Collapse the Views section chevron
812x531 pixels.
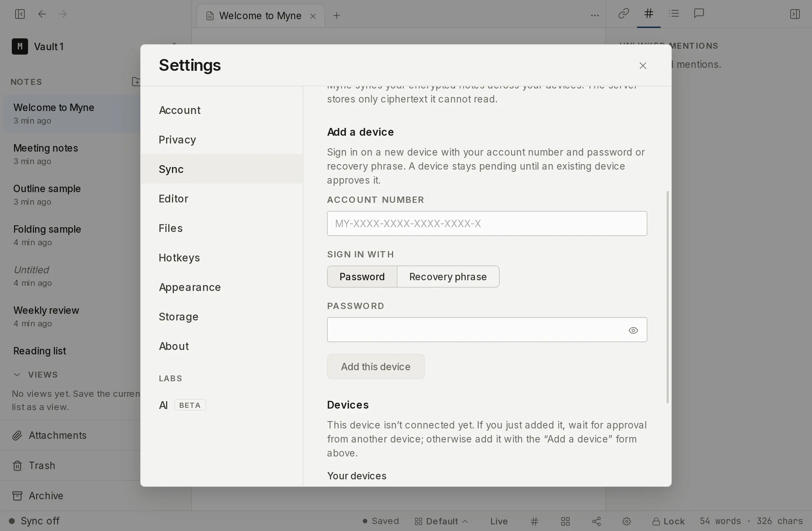pos(17,374)
